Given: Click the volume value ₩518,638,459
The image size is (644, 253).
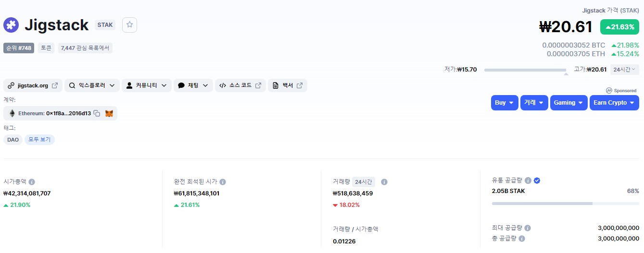Looking at the screenshot, I should (x=353, y=193).
